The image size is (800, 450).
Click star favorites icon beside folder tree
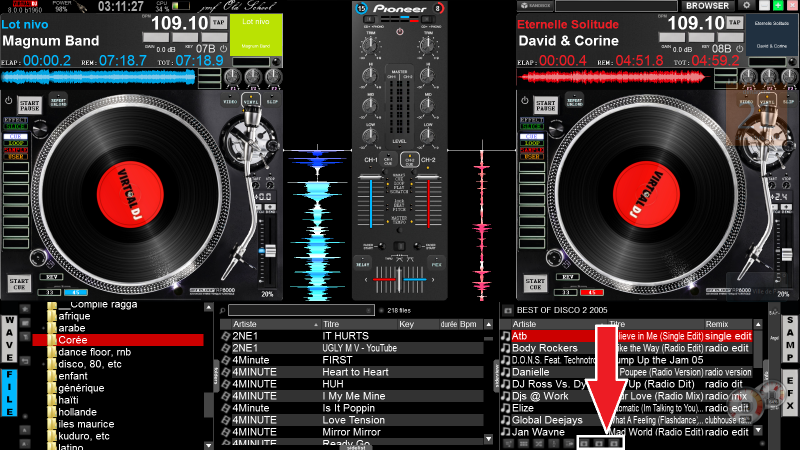[x=25, y=309]
